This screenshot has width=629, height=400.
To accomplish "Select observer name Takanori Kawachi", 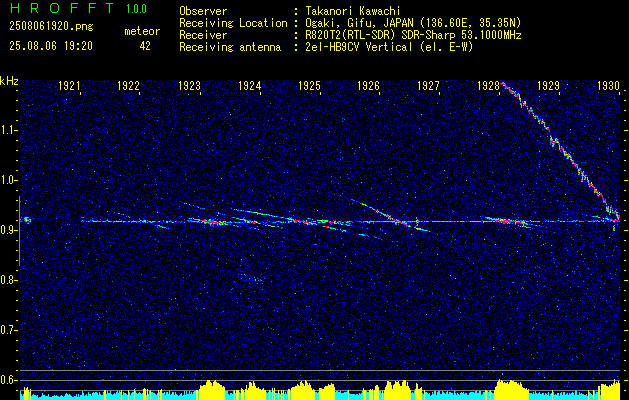I will (x=352, y=11).
